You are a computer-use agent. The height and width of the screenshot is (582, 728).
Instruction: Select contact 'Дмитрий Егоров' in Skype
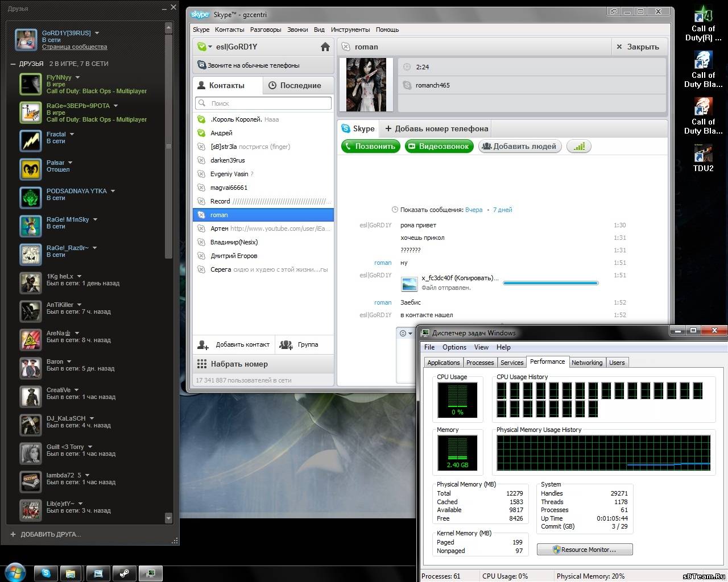pos(263,256)
